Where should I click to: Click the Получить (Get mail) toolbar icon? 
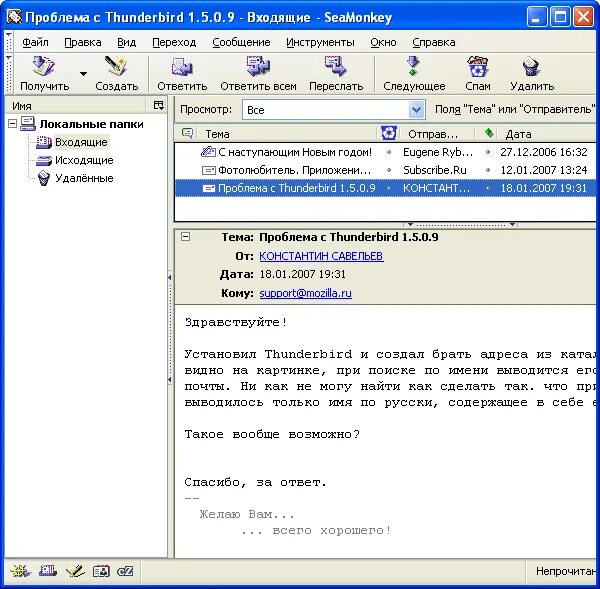click(44, 67)
